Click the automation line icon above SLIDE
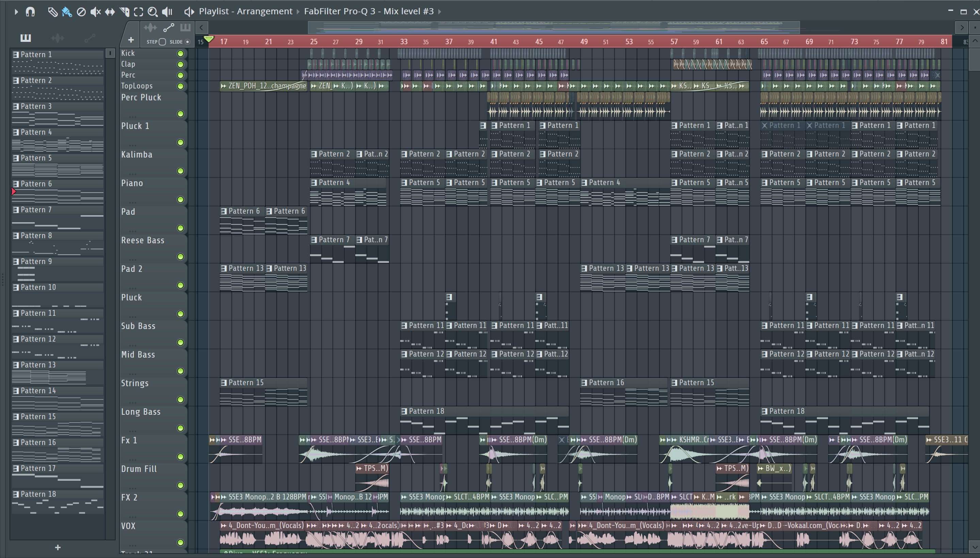Image resolution: width=980 pixels, height=558 pixels. [168, 28]
